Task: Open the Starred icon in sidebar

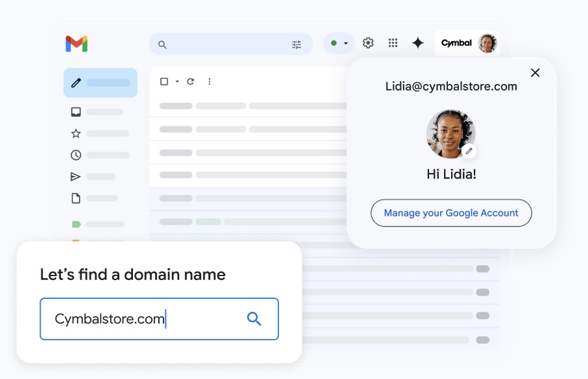Action: 76,133
